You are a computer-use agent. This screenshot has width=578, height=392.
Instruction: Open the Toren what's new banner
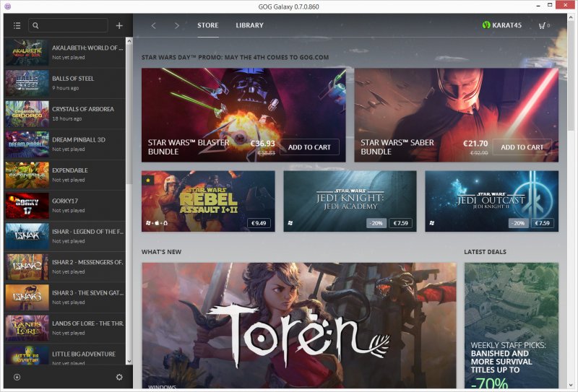[x=299, y=326]
